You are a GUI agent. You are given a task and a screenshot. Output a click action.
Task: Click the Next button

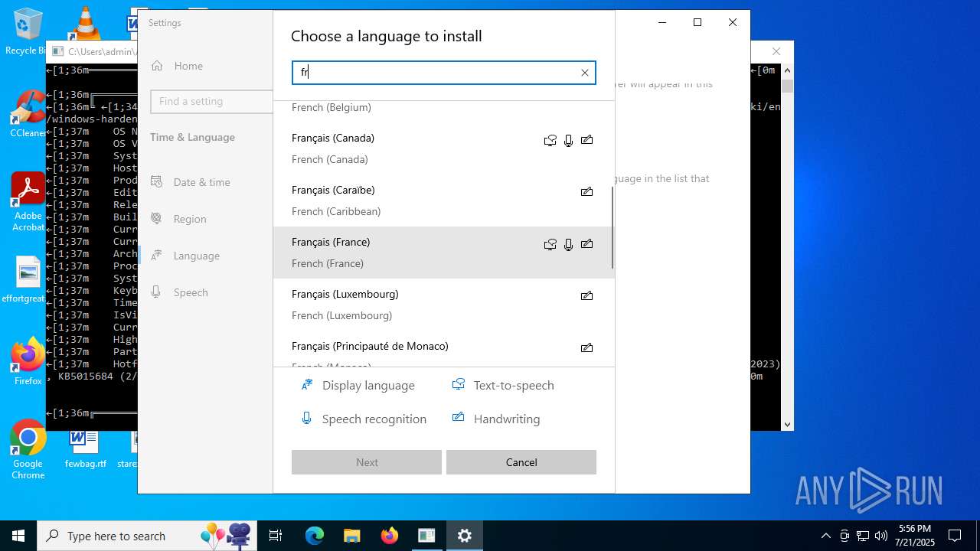(x=367, y=462)
